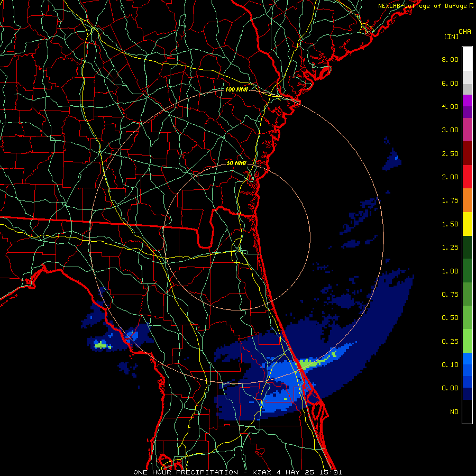Click the 1.25 legend value
This screenshot has height=476, width=476.
pyautogui.click(x=450, y=248)
